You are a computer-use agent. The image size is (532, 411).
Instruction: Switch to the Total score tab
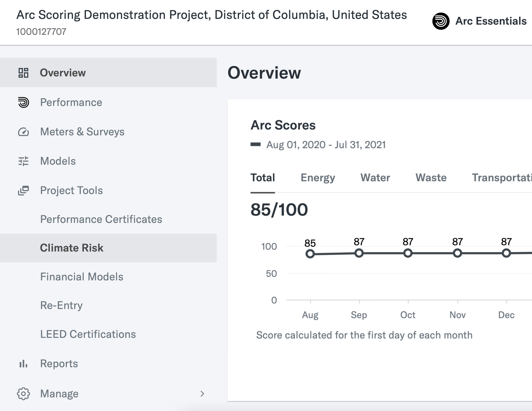[x=263, y=178]
